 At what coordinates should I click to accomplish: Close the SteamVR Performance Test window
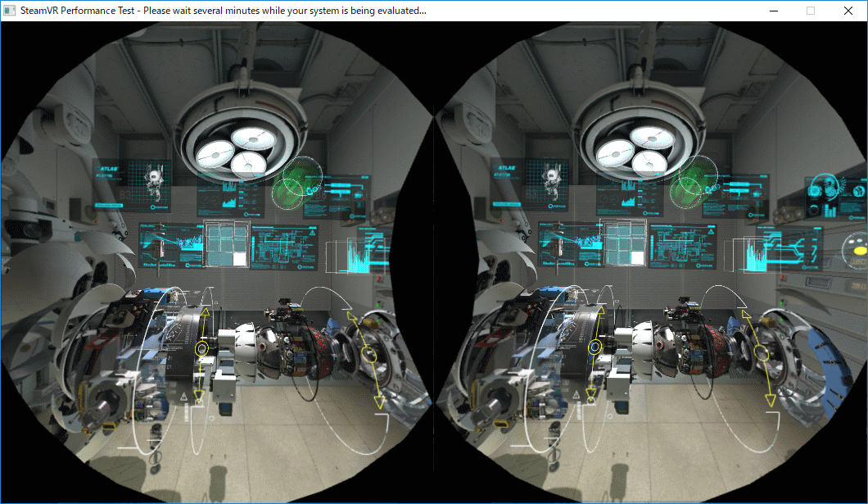coord(848,11)
